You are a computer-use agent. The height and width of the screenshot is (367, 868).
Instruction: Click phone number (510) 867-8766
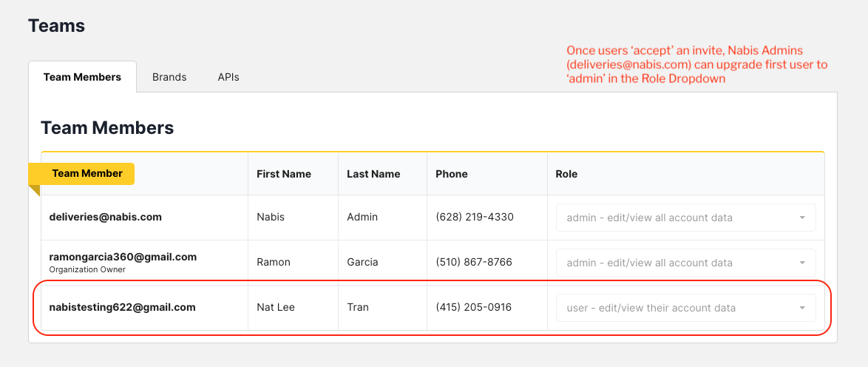coord(474,262)
